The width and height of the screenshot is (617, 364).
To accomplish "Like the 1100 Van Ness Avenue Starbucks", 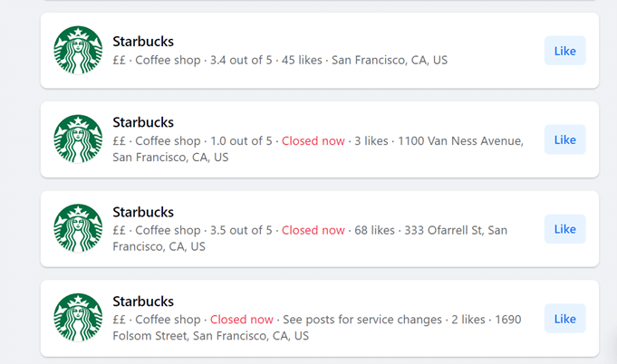I will click(564, 139).
